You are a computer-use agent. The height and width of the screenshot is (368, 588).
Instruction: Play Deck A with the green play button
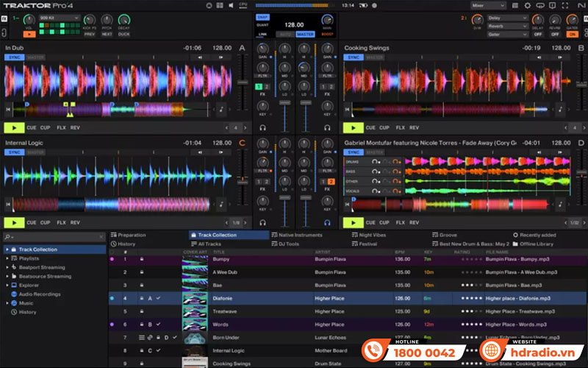tap(14, 127)
